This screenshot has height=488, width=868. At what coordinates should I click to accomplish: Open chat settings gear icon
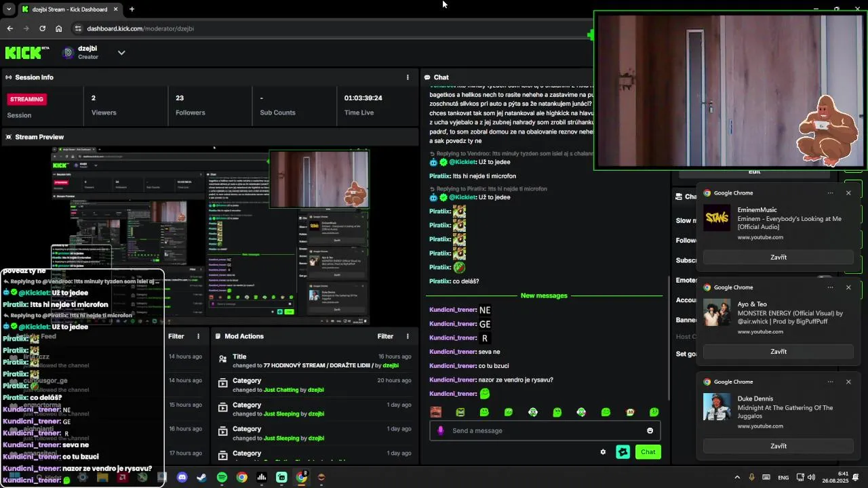tap(603, 452)
